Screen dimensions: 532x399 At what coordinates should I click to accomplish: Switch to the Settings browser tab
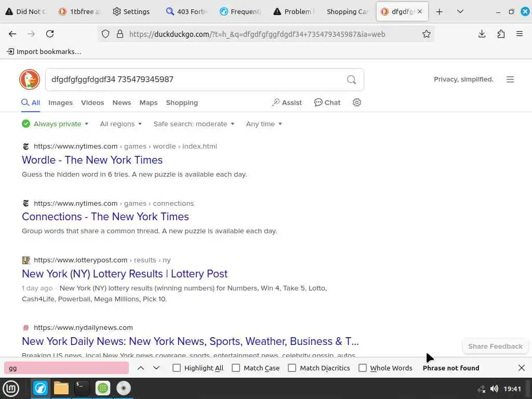pos(131,11)
